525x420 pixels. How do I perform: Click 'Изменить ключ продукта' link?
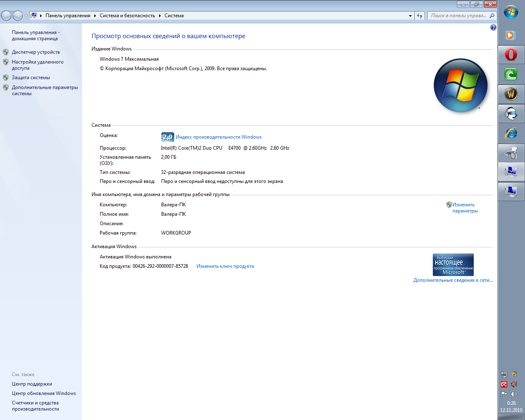225,266
